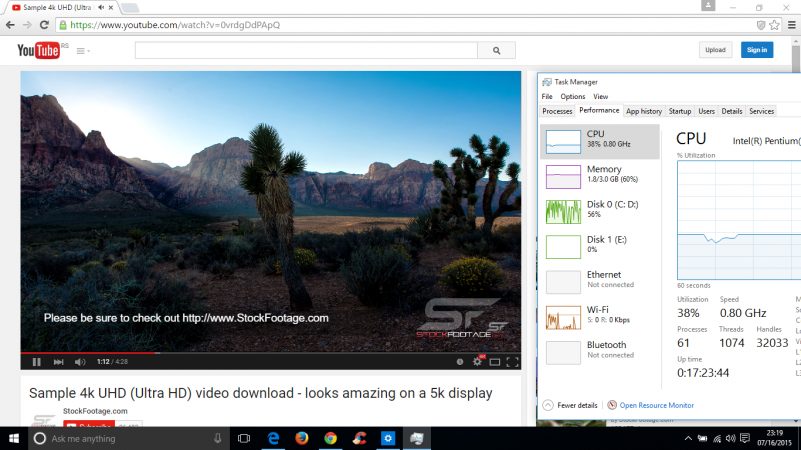Select Wi-Fi in performance list
Screen dimensions: 801x450
click(600, 317)
